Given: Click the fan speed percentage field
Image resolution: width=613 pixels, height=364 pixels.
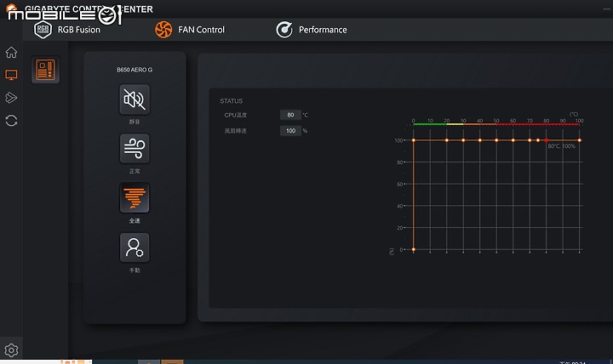Looking at the screenshot, I should click(x=290, y=131).
